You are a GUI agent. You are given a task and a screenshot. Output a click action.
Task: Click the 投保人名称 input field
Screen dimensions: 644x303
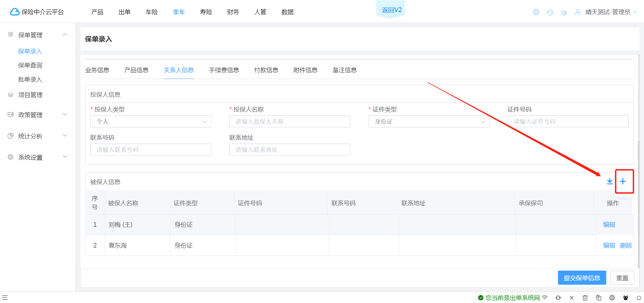(289, 122)
